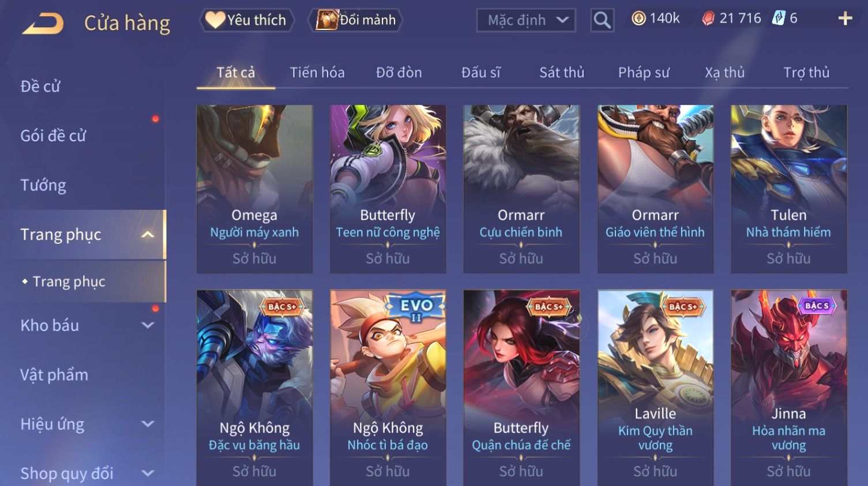Open the search magnifier icon

click(602, 20)
